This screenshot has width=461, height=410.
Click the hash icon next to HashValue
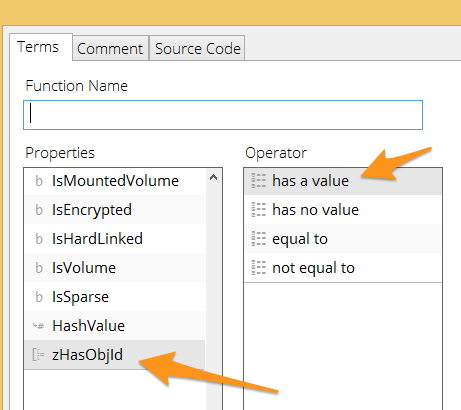coord(38,326)
